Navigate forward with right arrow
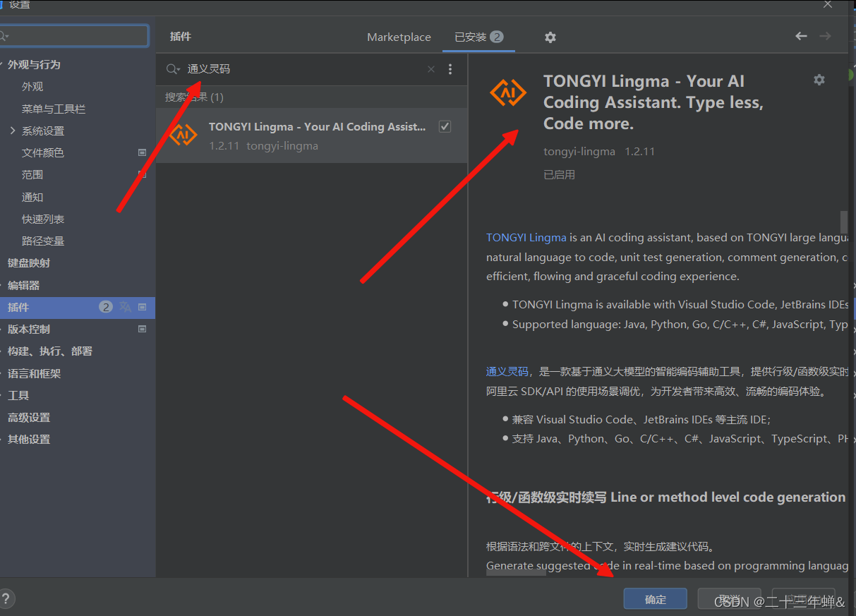856x616 pixels. (825, 36)
